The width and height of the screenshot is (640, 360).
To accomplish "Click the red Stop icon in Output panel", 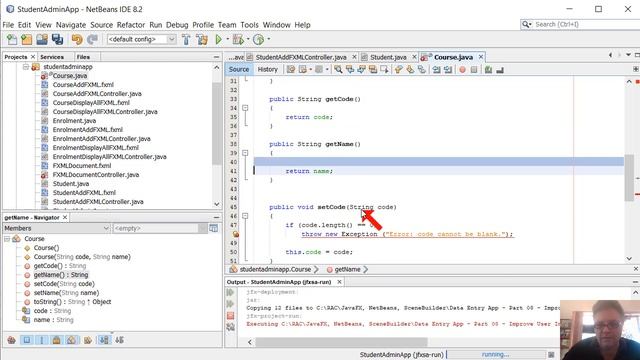I will 231,316.
